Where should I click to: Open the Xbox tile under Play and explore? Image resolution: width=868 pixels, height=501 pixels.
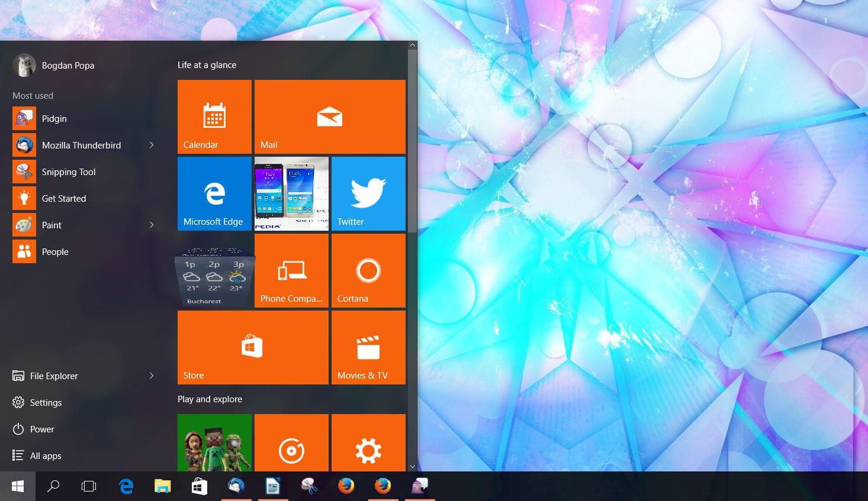pyautogui.click(x=214, y=442)
